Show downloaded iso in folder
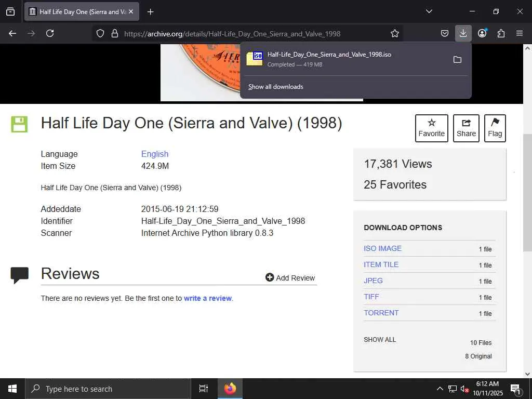 click(x=457, y=59)
